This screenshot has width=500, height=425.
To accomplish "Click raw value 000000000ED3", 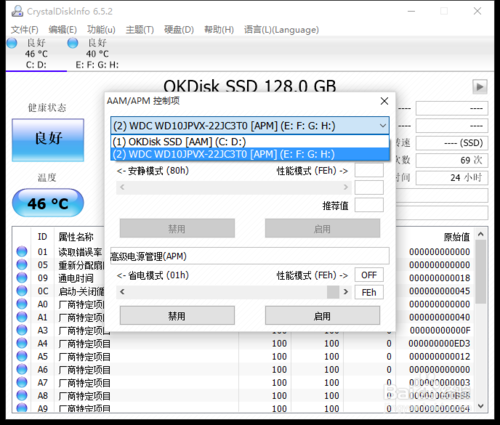I will tap(439, 343).
